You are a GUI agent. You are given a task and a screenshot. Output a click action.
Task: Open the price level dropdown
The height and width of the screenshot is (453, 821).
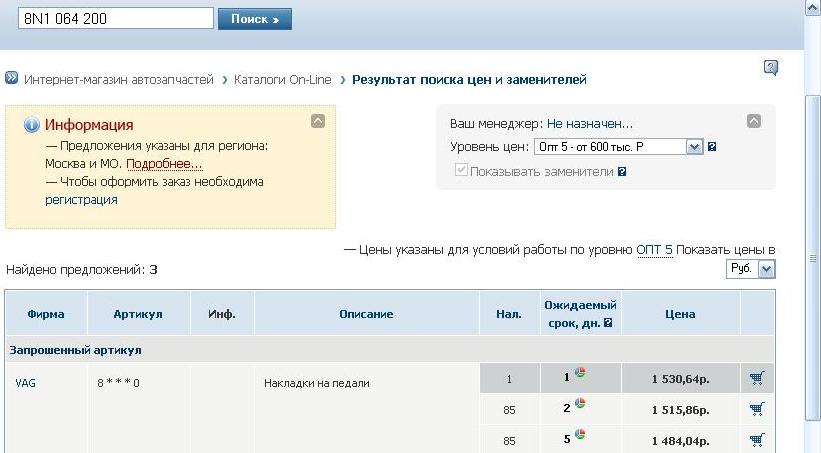696,147
